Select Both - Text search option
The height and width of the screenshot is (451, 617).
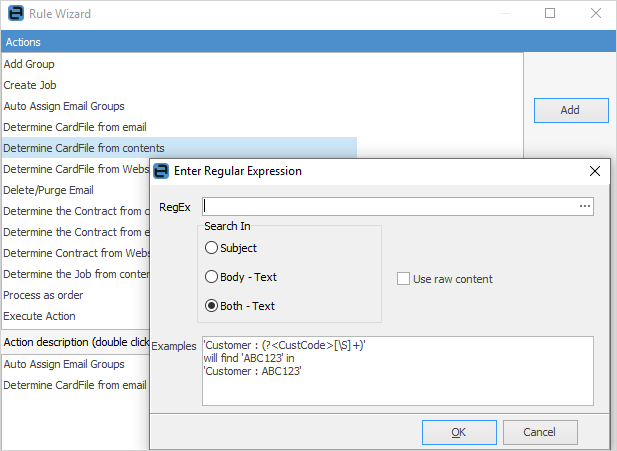click(x=211, y=306)
